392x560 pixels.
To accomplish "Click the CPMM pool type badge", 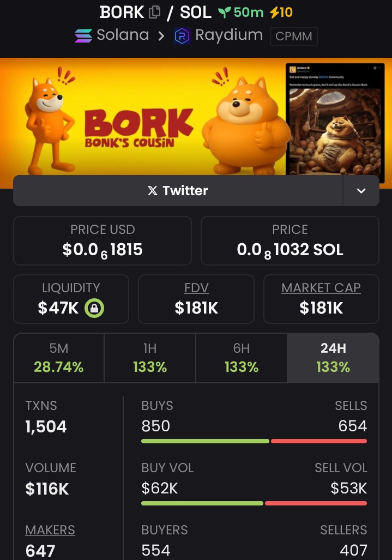I will coord(293,36).
